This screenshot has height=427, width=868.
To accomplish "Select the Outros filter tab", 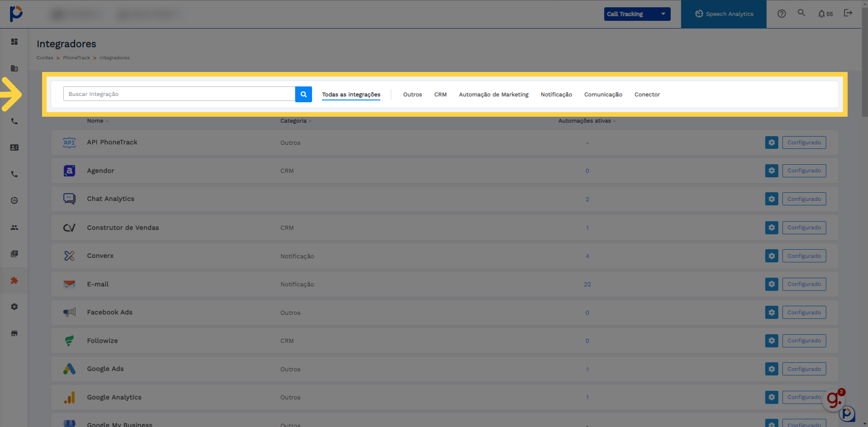I will 413,95.
